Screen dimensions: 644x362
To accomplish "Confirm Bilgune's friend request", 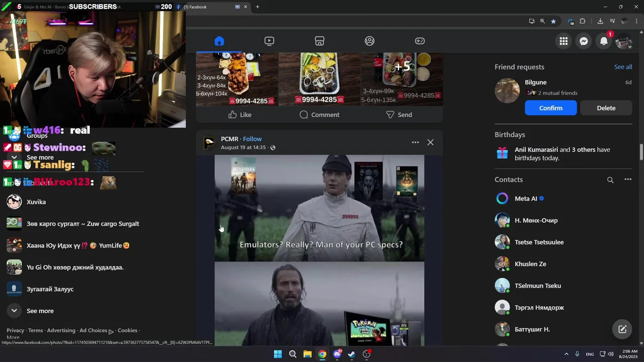I will click(551, 108).
